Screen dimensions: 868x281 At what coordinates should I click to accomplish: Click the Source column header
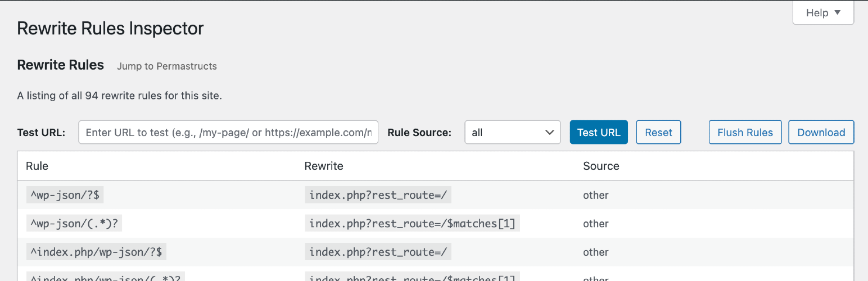click(601, 166)
